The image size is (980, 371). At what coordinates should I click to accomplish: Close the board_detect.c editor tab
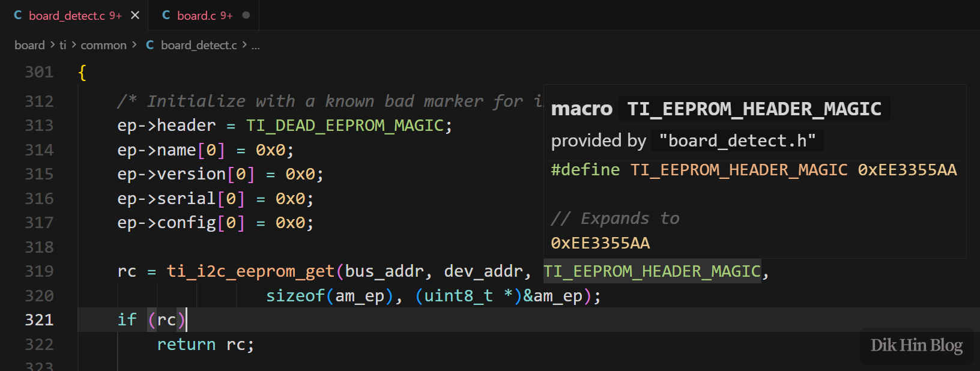pos(135,15)
